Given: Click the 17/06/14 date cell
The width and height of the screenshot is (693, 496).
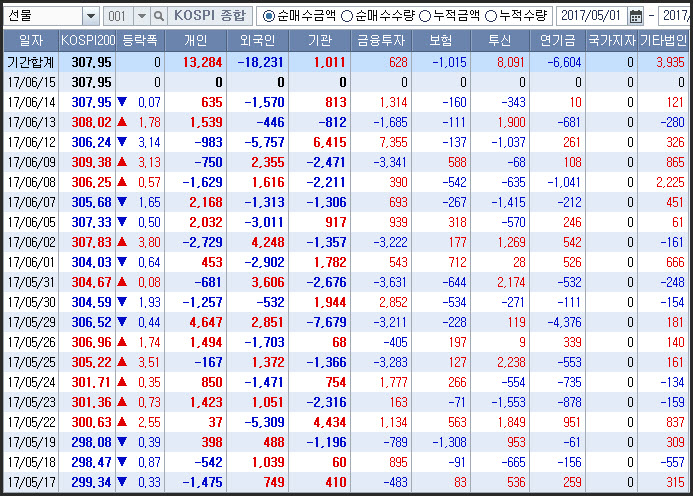Looking at the screenshot, I should point(31,102).
